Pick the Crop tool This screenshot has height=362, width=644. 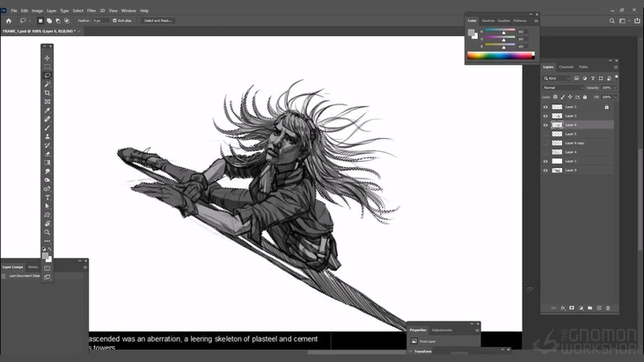tap(48, 93)
